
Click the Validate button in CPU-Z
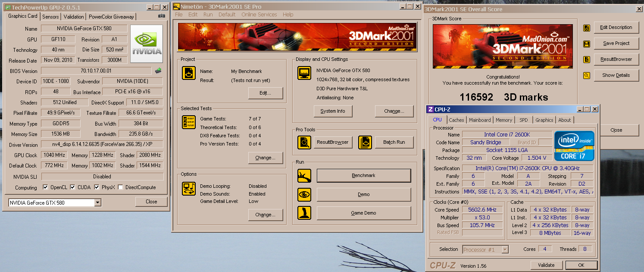tap(546, 265)
